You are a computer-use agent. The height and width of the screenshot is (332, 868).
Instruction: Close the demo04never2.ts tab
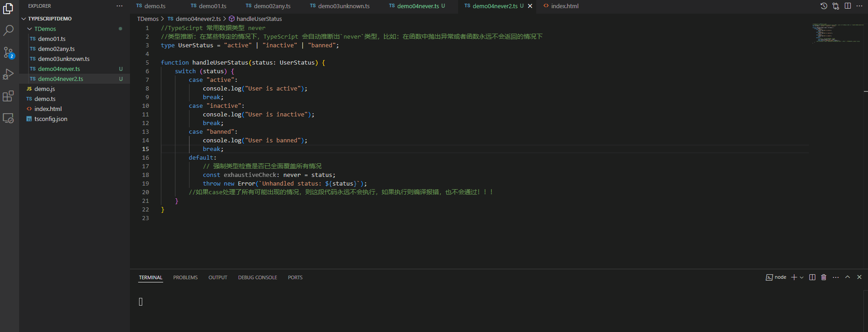coord(530,6)
